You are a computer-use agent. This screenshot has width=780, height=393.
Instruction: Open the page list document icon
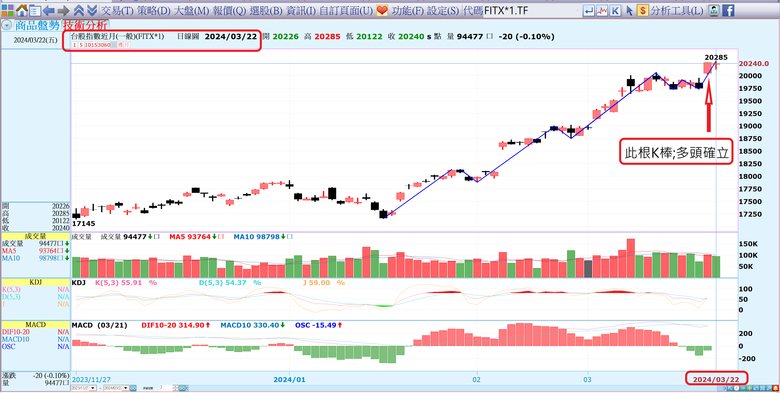35,10
